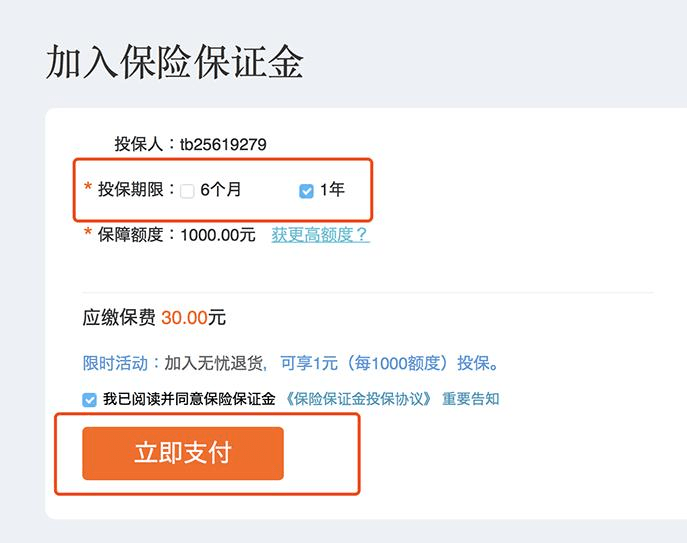Screen dimensions: 687x543
Task: Click the 投保人 field label
Action: (x=142, y=145)
